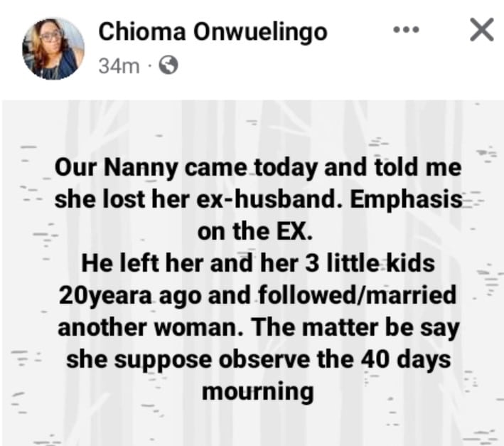Close the post with the X
This screenshot has height=446, width=504.
[481, 31]
